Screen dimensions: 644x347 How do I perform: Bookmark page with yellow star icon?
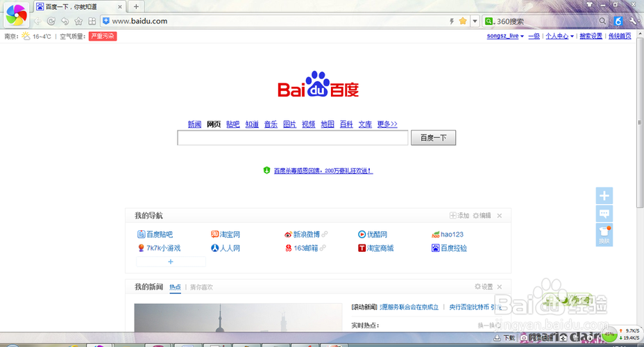(x=463, y=21)
